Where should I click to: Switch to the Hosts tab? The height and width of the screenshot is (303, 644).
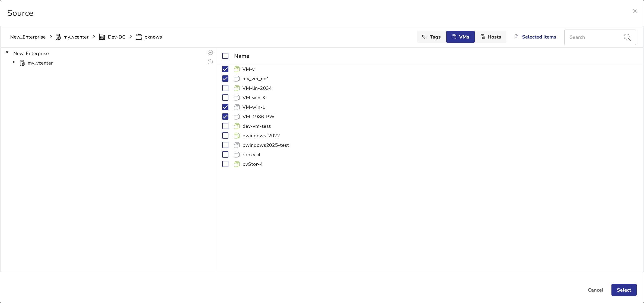point(490,37)
